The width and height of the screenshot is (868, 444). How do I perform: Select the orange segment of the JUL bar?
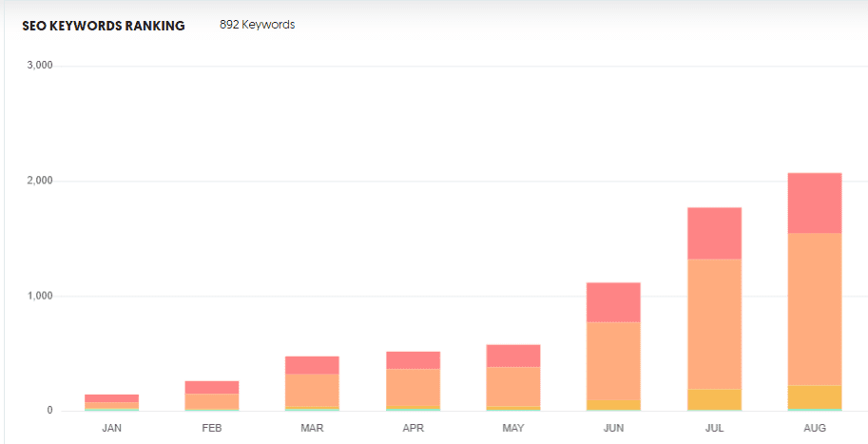pos(715,324)
